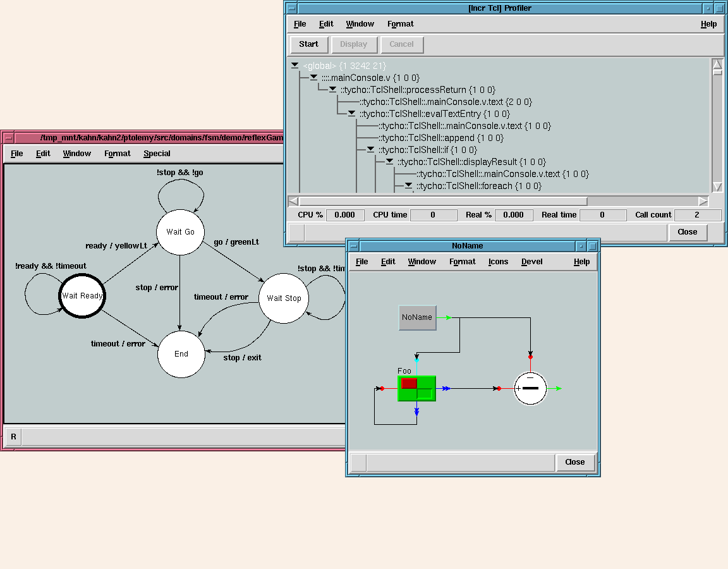Click the subtract circle icon
The width and height of the screenshot is (728, 569).
(x=530, y=388)
